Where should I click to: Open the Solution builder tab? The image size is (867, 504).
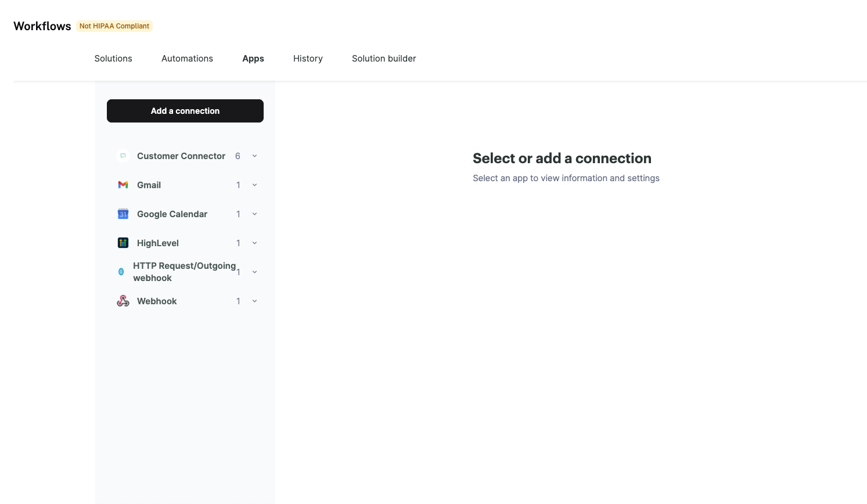click(384, 59)
